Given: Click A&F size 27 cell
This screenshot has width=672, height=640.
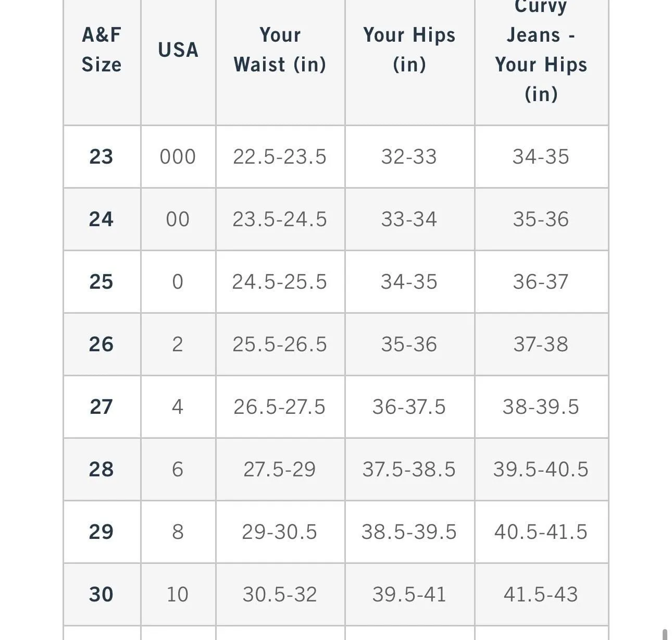Looking at the screenshot, I should [x=102, y=407].
